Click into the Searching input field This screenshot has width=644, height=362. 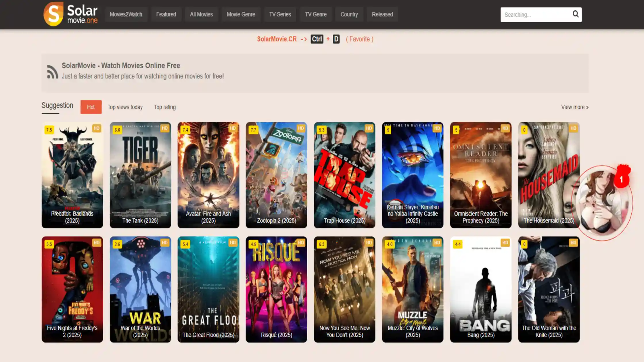coord(535,15)
